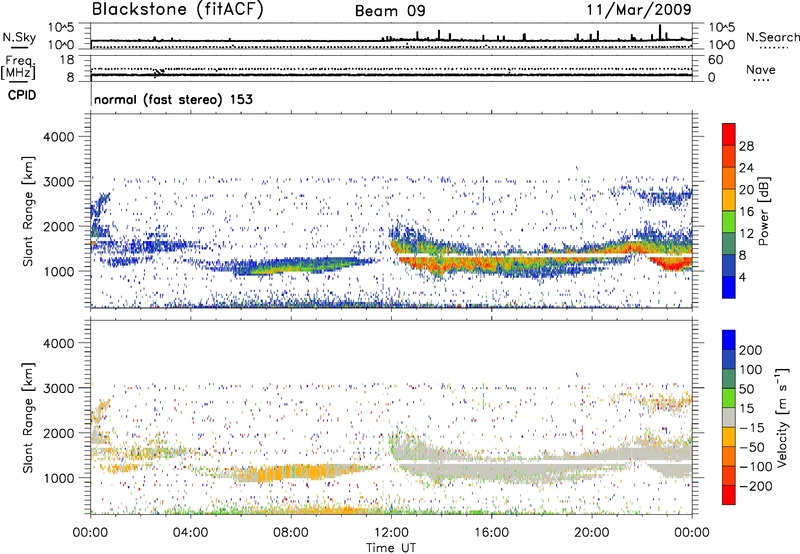Click the "3000" tick on the power panel
This screenshot has width=800, height=554.
click(58, 182)
